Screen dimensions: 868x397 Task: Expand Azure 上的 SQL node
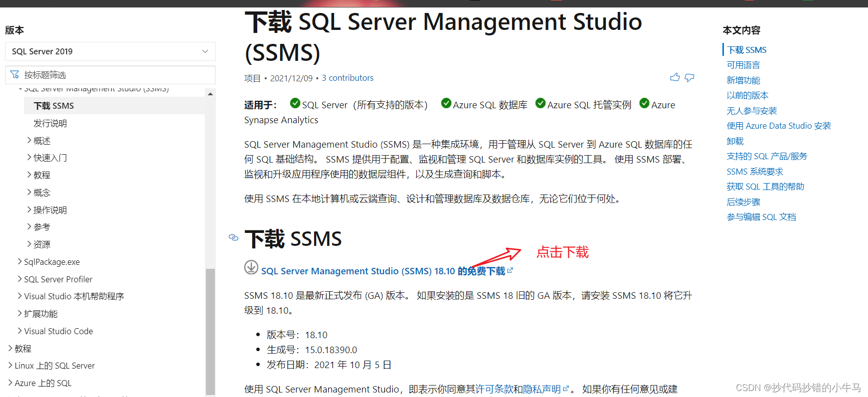pos(10,383)
